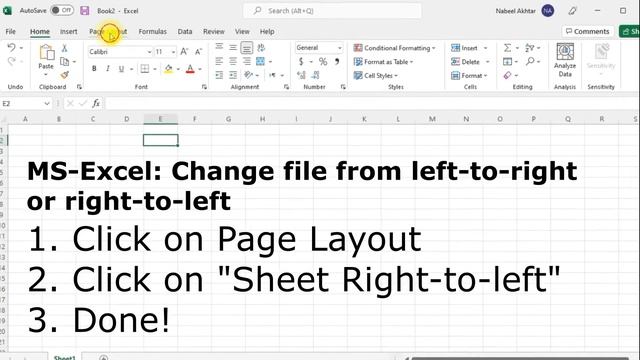Image resolution: width=640 pixels, height=360 pixels.
Task: Click Accounting dollar format icon
Action: (x=301, y=61)
